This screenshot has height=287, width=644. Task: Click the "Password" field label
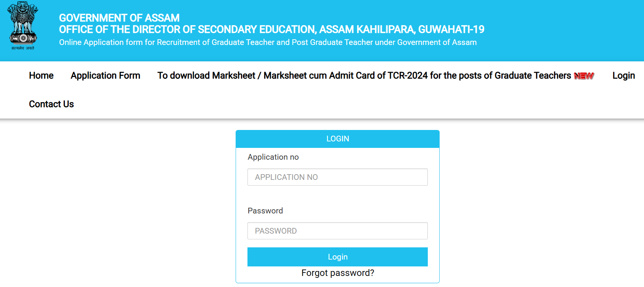click(x=265, y=211)
